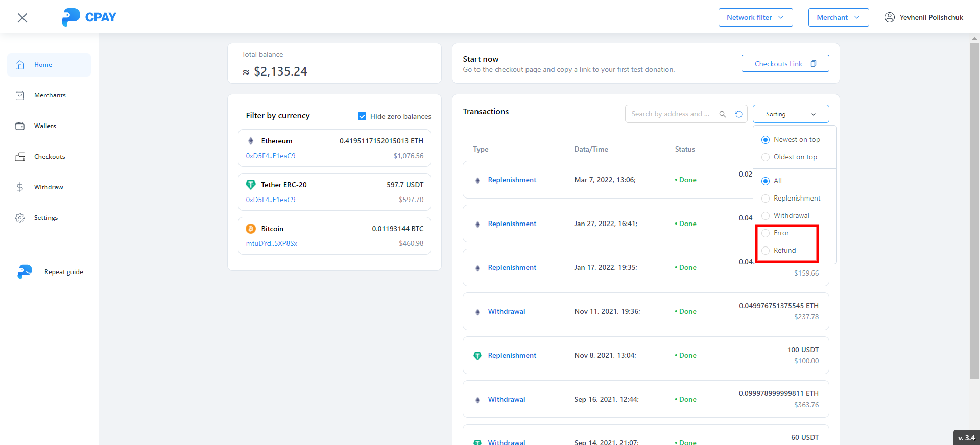
Task: Click the CPAY logo icon
Action: [x=70, y=17]
